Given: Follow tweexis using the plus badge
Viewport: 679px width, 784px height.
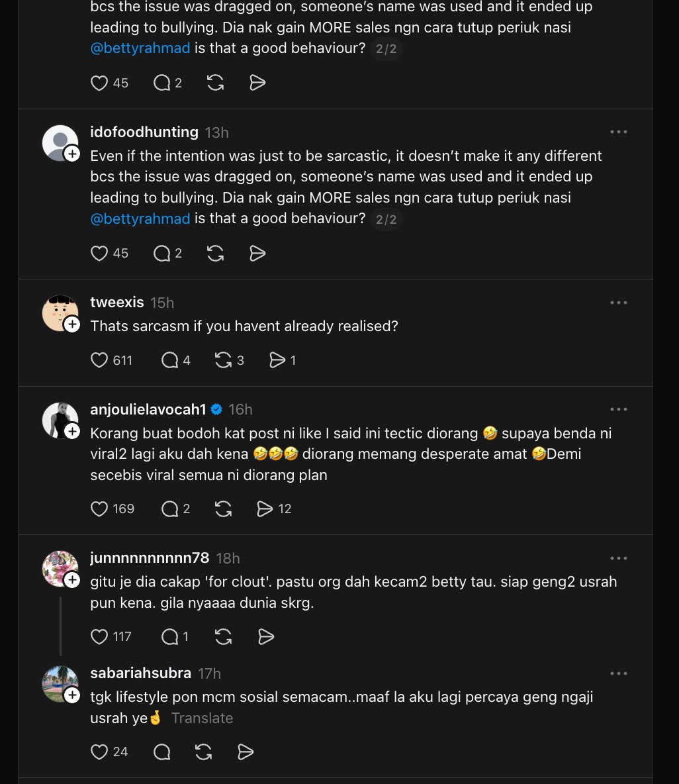Looking at the screenshot, I should coord(72,324).
